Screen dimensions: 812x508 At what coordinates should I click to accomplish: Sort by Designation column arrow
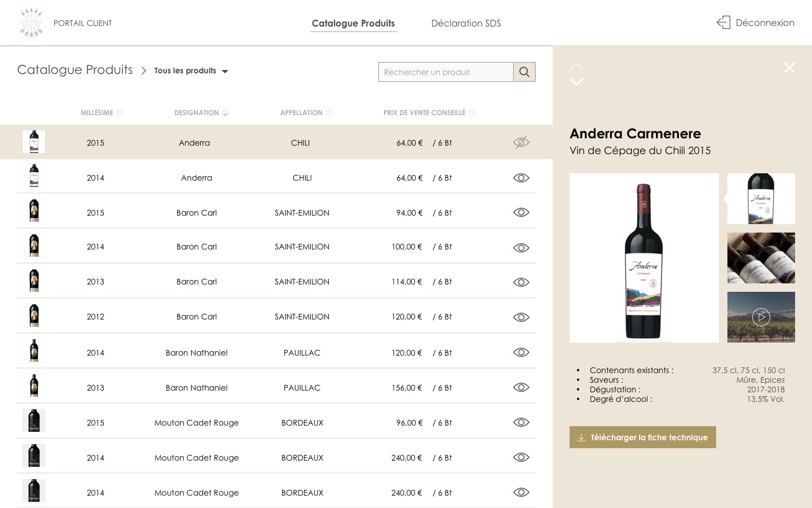click(226, 113)
